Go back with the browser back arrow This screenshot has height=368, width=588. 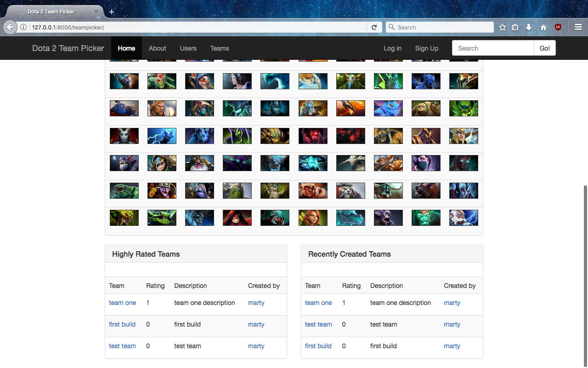pyautogui.click(x=10, y=27)
